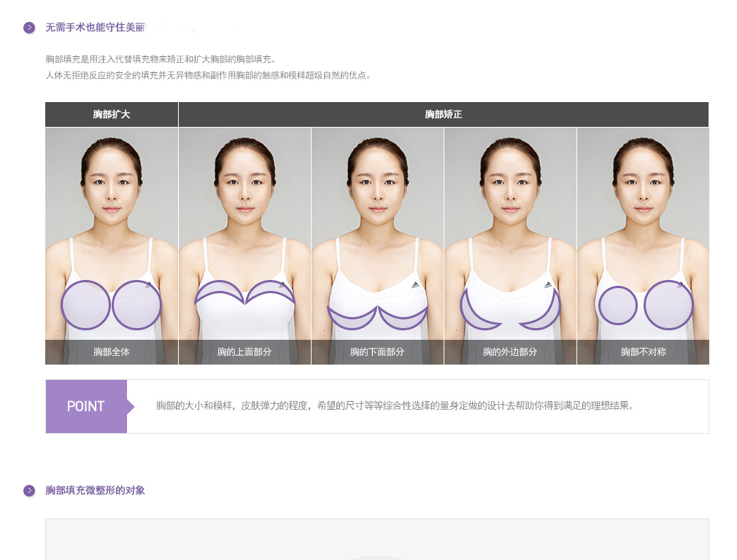Click the paragraph line starting 人体无拒绝反应

[208, 75]
